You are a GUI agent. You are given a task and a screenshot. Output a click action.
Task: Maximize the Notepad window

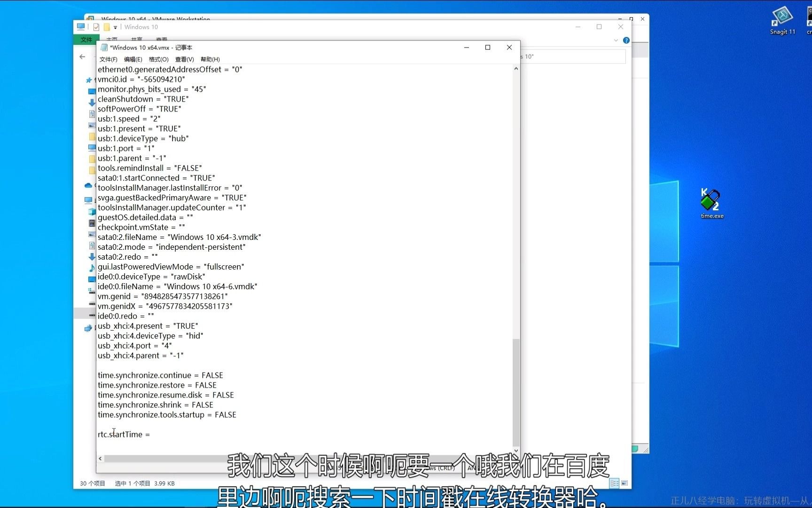(x=488, y=48)
